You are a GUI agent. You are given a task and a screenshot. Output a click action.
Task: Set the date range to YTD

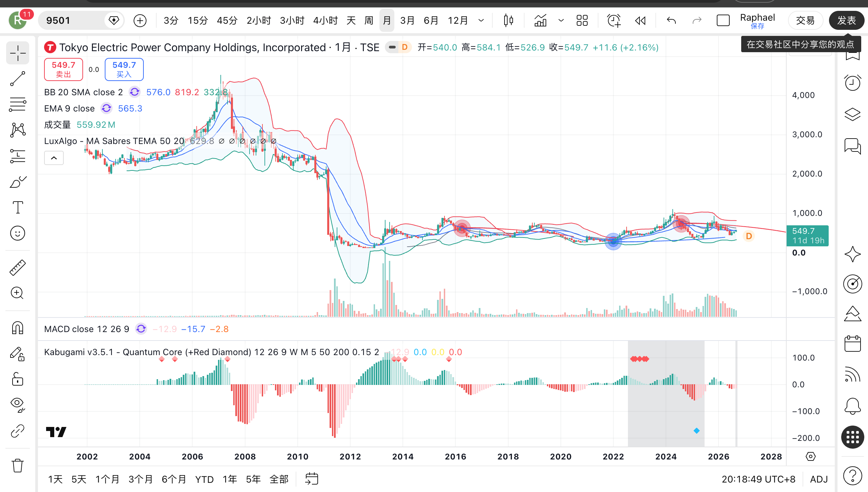204,479
